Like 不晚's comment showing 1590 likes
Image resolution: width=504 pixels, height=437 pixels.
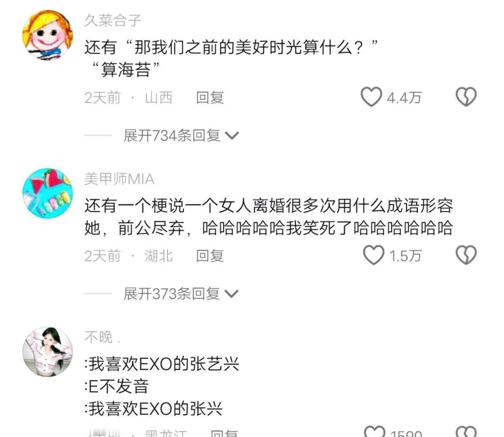tap(374, 431)
